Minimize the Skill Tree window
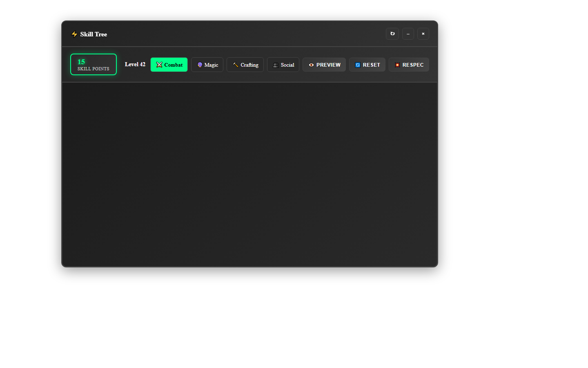 [x=408, y=34]
